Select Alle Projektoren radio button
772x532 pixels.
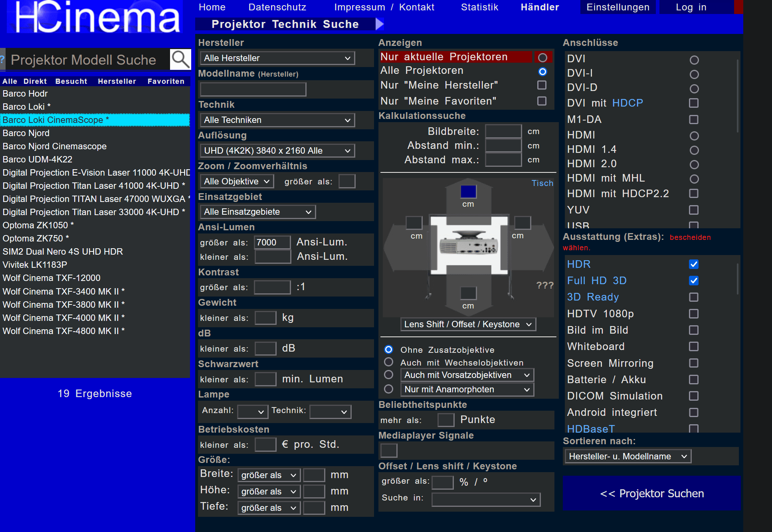point(542,71)
